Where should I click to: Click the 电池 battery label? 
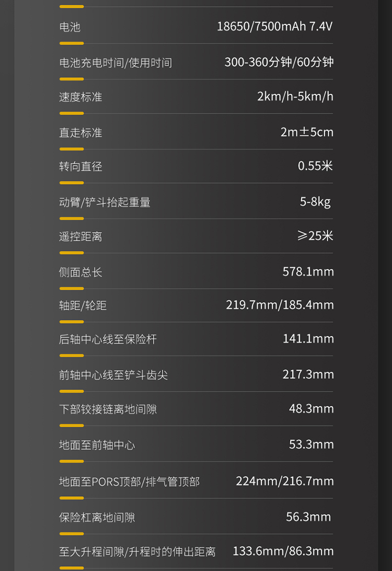(x=70, y=27)
